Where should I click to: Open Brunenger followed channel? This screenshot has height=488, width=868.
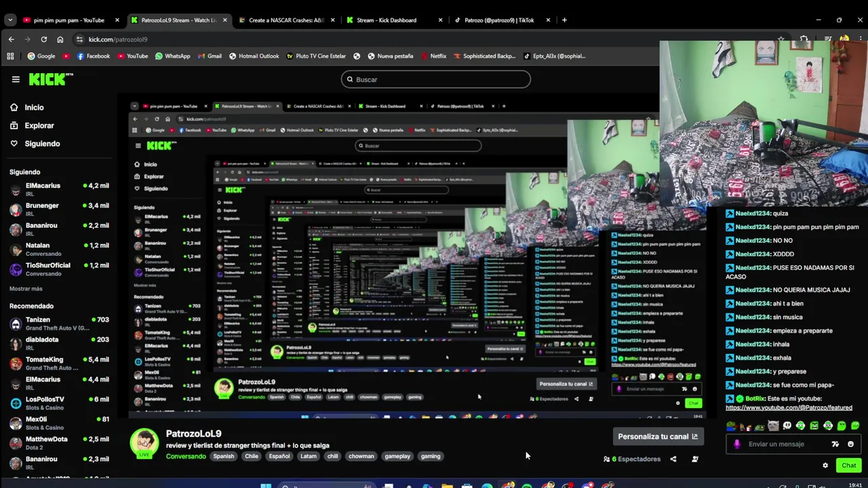point(60,209)
